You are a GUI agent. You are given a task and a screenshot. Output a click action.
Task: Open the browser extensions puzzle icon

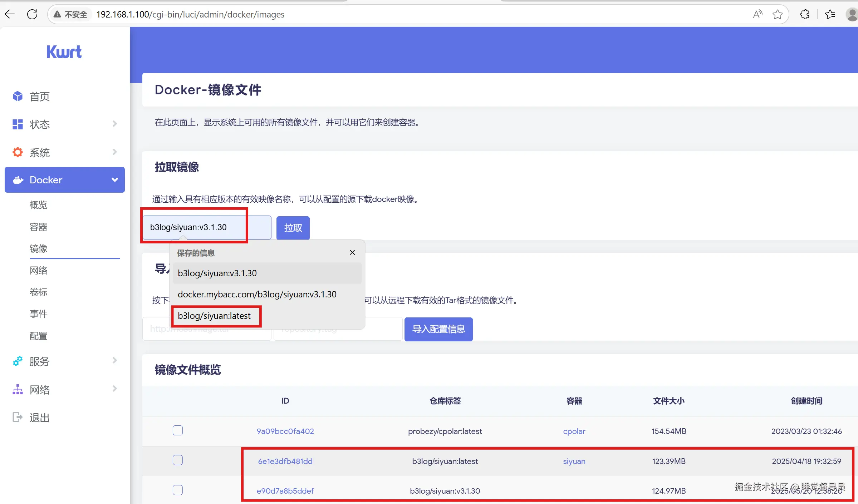pos(805,14)
